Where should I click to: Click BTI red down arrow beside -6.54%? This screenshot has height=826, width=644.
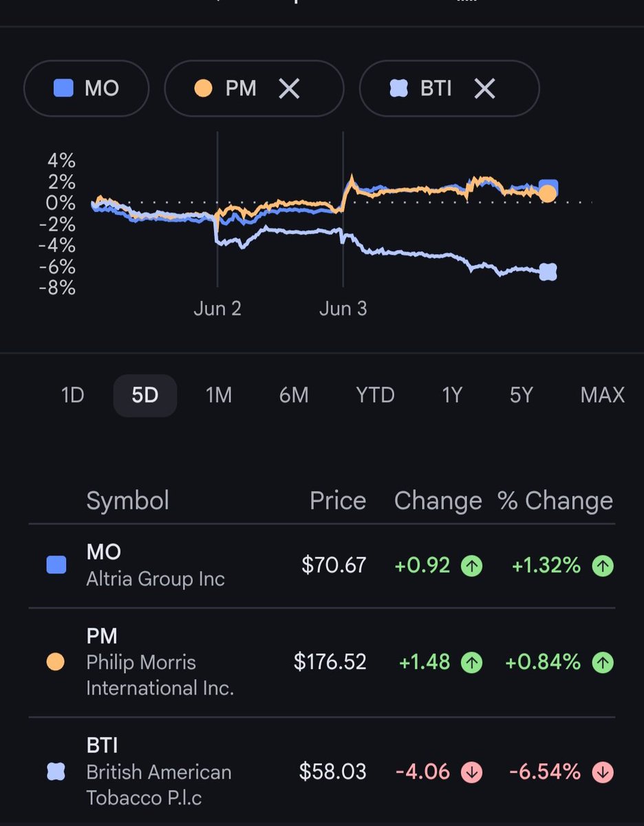603,772
